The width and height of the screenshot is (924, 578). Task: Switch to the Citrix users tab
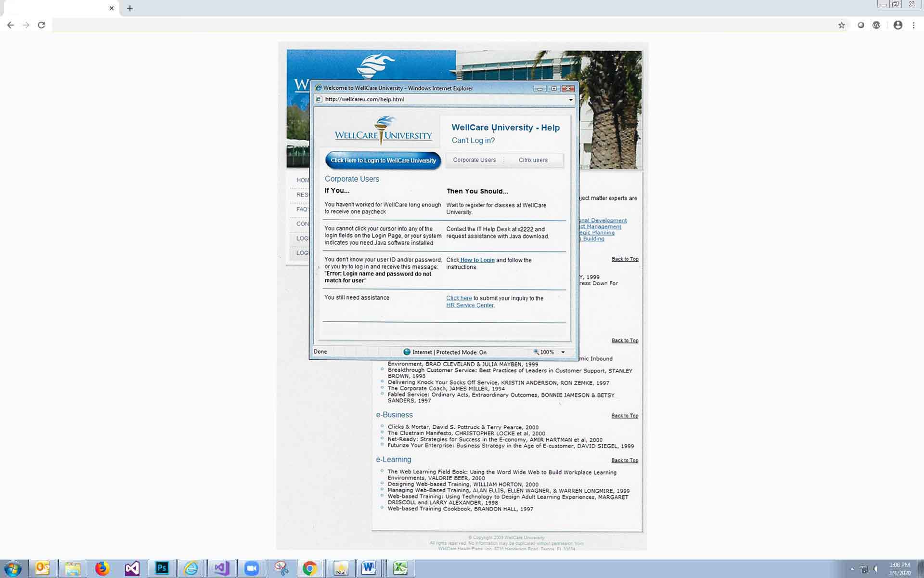click(x=533, y=160)
